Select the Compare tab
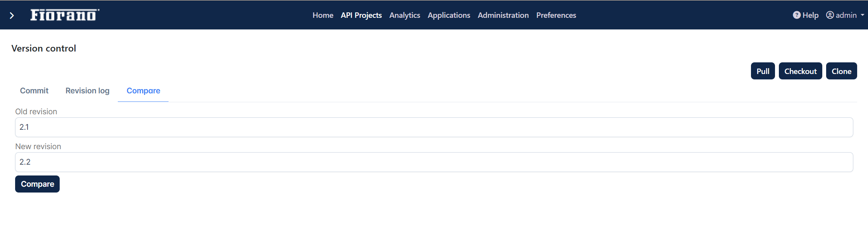This screenshot has width=868, height=227. [143, 91]
